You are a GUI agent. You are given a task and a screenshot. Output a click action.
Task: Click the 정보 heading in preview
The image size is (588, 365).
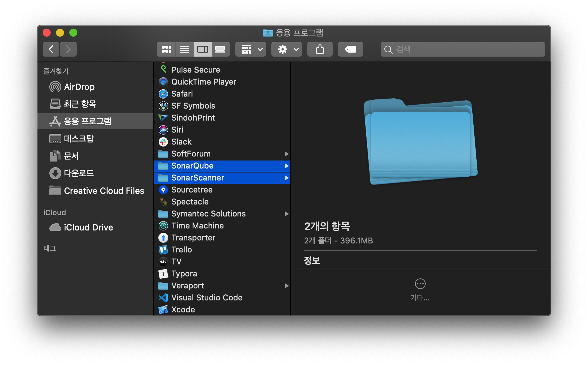[312, 260]
